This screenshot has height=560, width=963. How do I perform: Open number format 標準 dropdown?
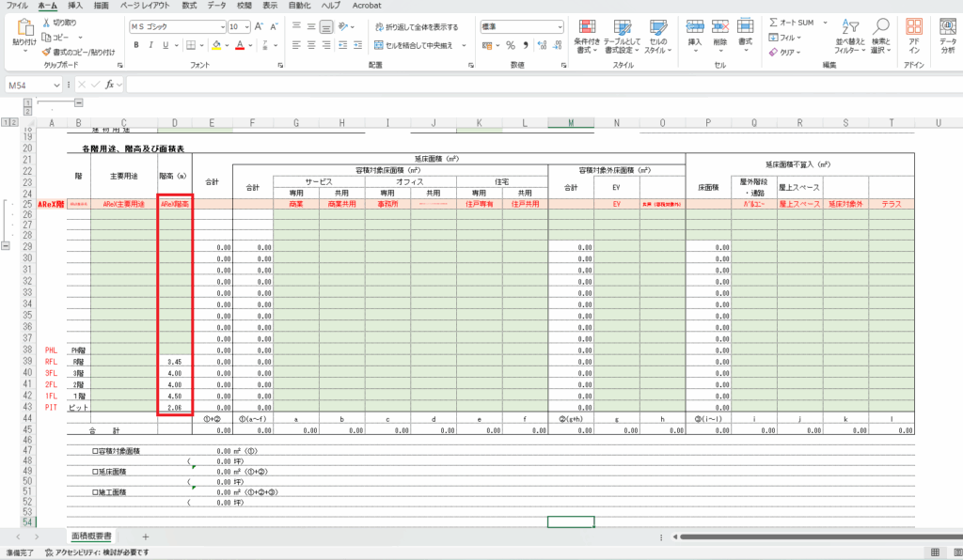(x=560, y=27)
